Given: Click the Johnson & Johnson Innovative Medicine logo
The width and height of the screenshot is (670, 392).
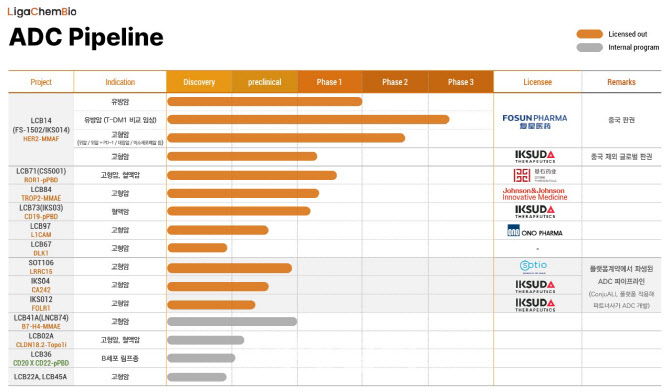Looking at the screenshot, I should (x=535, y=194).
